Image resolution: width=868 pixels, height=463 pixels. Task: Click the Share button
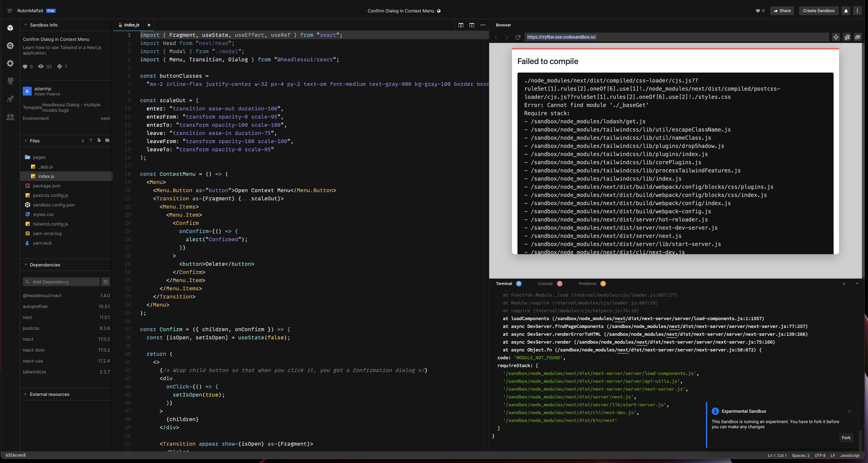point(782,11)
